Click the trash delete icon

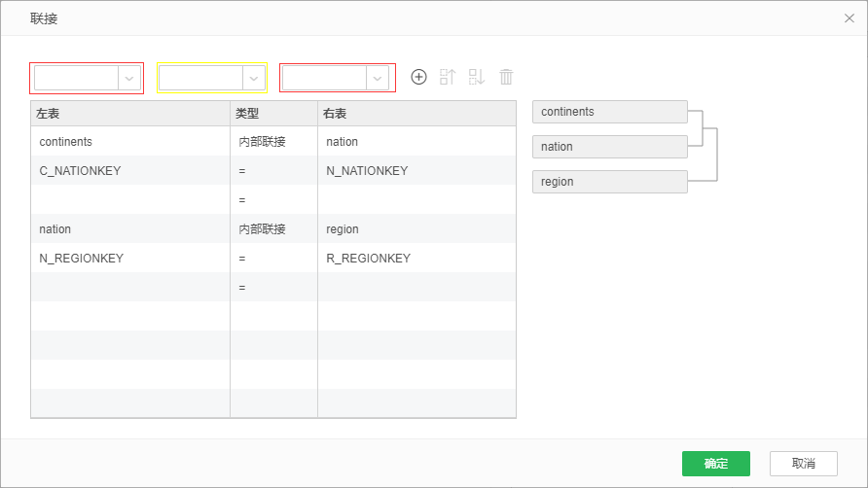506,77
